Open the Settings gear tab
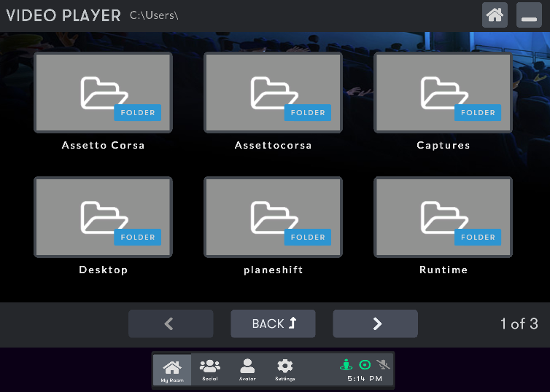 coord(284,370)
